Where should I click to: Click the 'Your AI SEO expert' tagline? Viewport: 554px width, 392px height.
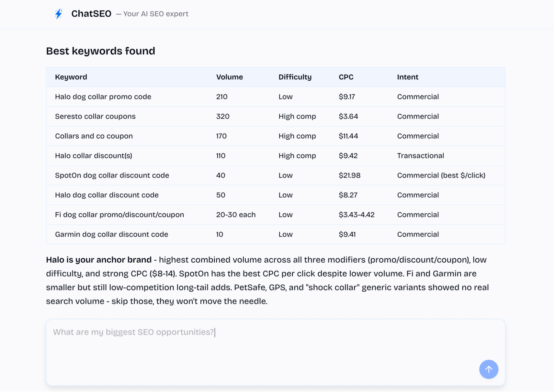click(156, 14)
